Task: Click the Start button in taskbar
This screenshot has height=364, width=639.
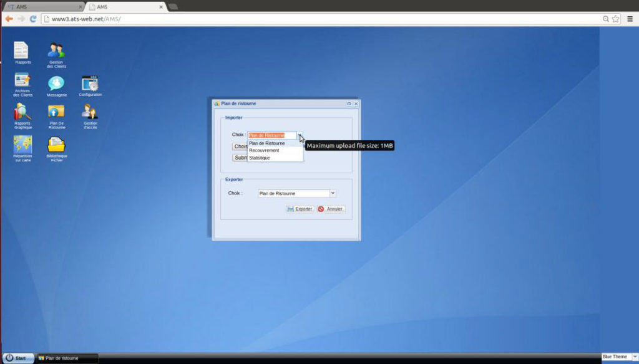Action: pyautogui.click(x=17, y=358)
